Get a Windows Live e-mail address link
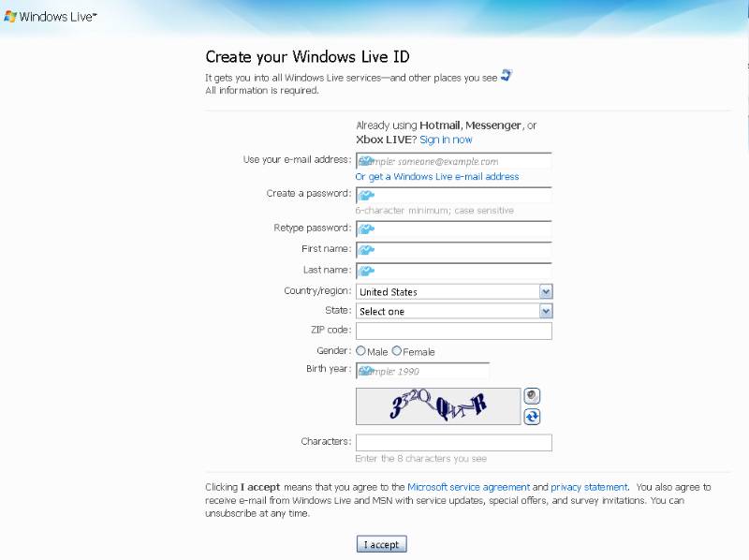This screenshot has width=749, height=560. (437, 177)
